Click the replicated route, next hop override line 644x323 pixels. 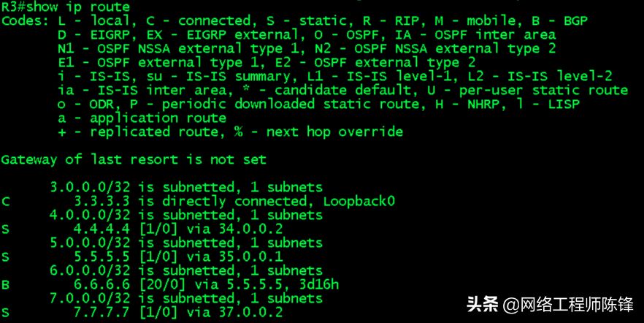[x=231, y=132]
